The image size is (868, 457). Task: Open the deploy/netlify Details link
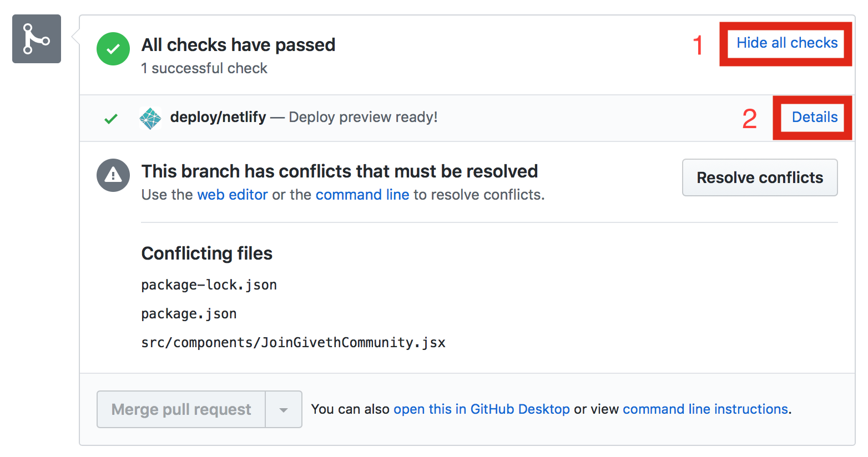(x=814, y=118)
